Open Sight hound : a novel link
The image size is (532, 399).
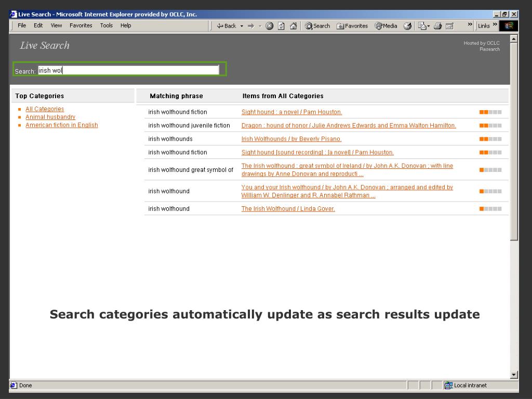292,112
